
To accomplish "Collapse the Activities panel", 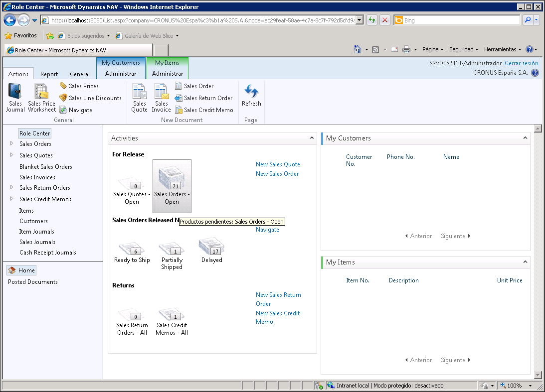I will 312,138.
